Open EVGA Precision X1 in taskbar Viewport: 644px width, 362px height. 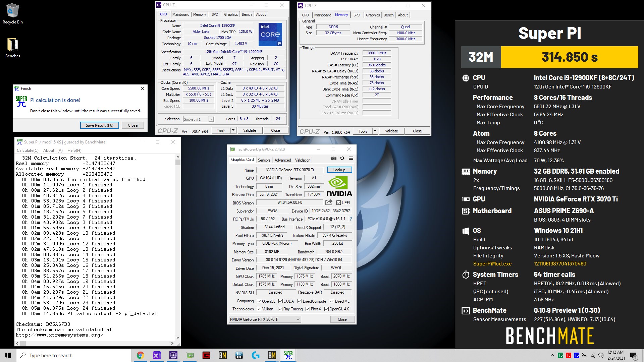[157, 355]
